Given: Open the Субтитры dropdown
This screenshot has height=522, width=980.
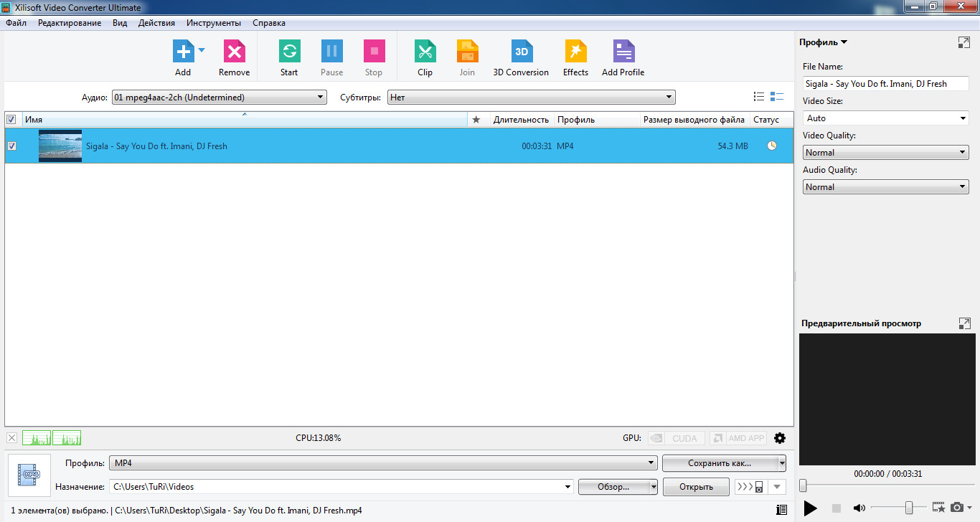Looking at the screenshot, I should 531,98.
